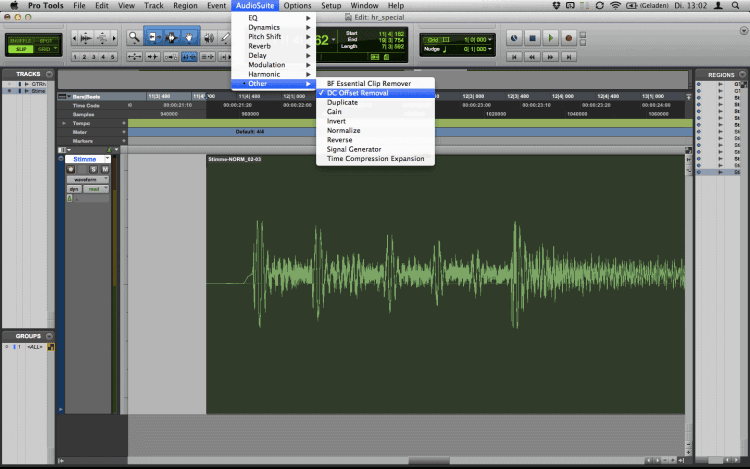Screen dimensions: 750x469
Task: Open the Wi-Fi status menu
Action: pos(616,6)
